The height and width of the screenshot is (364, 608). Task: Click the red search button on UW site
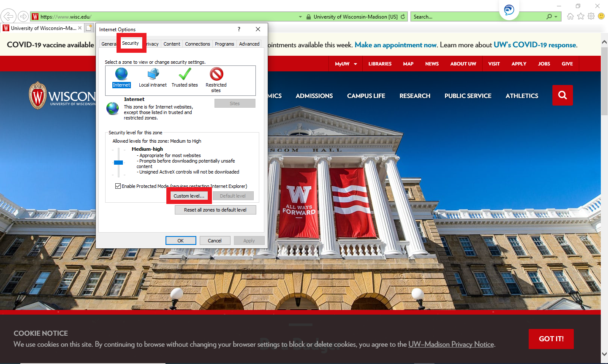point(562,95)
